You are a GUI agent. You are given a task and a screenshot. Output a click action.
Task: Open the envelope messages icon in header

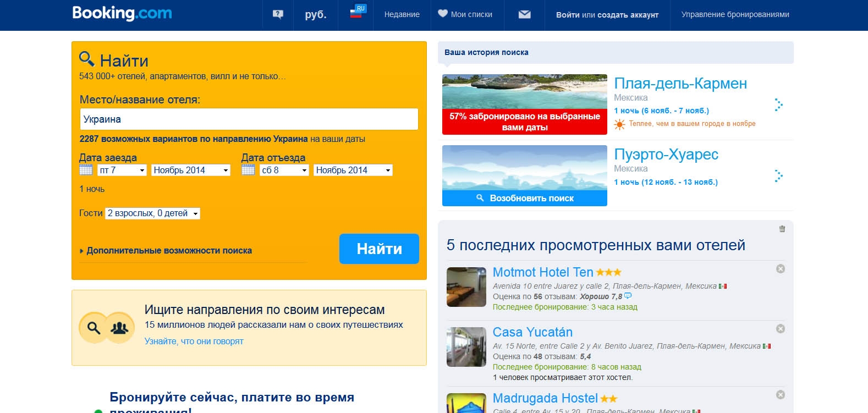(x=525, y=14)
